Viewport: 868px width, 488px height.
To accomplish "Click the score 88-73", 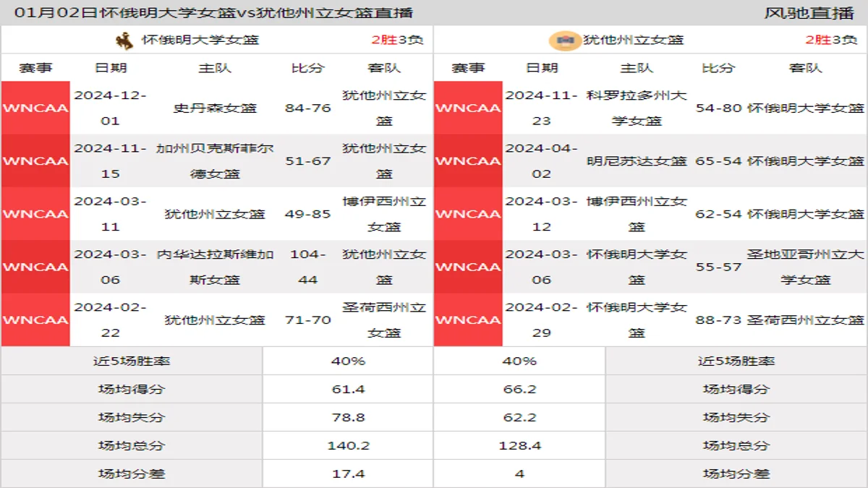I will tap(718, 320).
